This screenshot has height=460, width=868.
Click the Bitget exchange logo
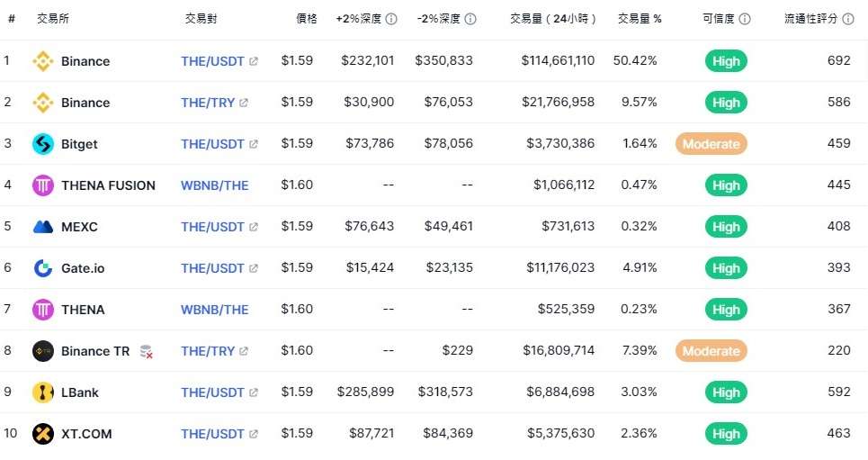point(43,144)
